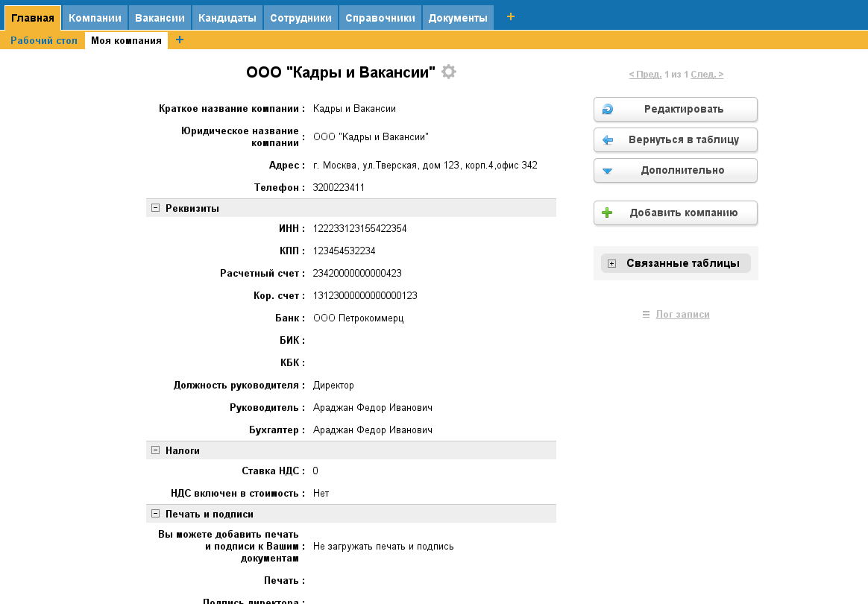
Task: Go to the Сотрудники tab
Action: pos(301,18)
